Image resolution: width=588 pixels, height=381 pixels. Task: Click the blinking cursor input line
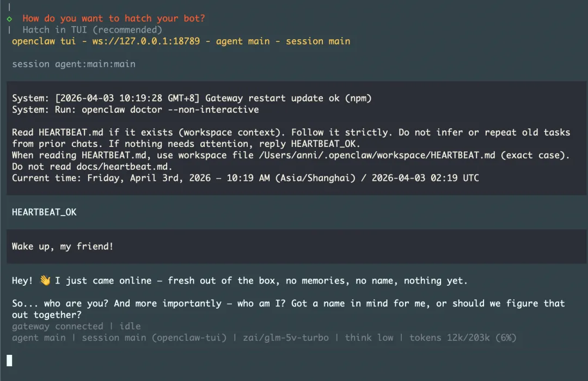[9, 360]
